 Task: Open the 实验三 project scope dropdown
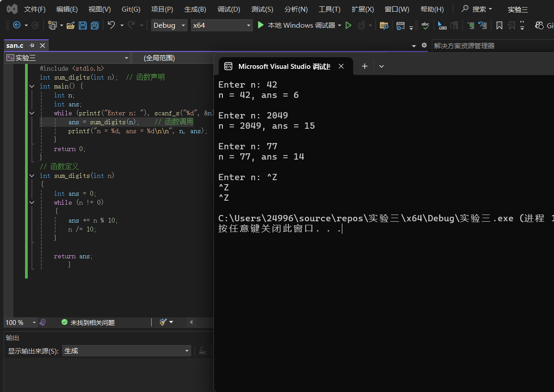pos(68,58)
